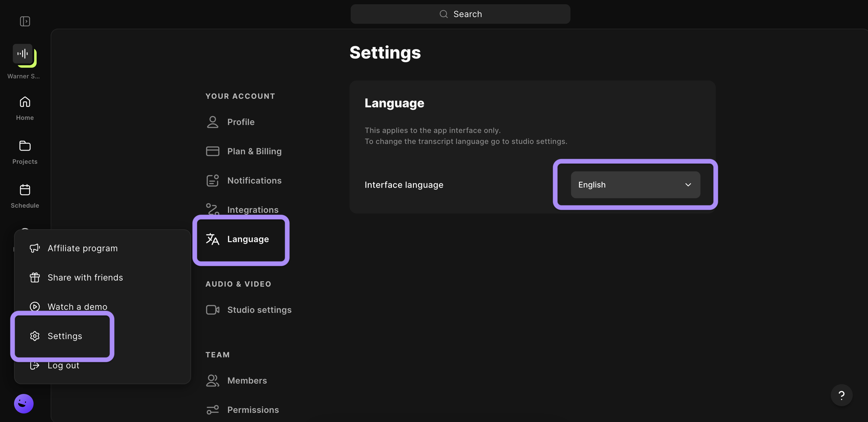Click text 'This applies to the app interface only.'
Viewport: 868px width, 422px height.
433,130
